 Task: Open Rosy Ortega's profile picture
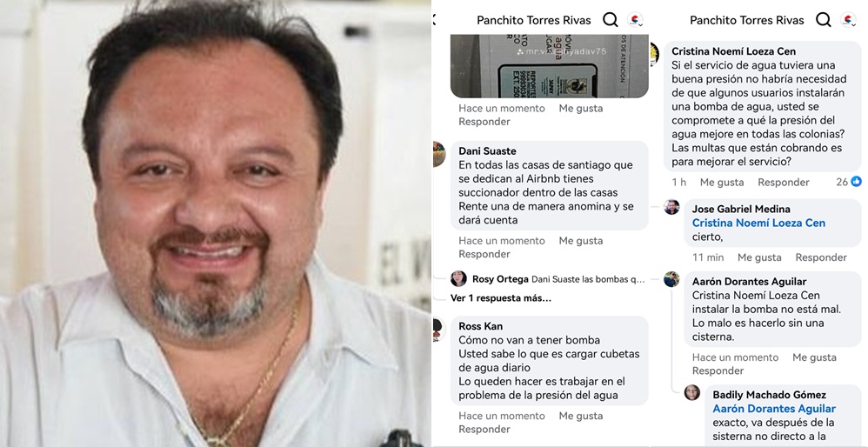click(458, 278)
